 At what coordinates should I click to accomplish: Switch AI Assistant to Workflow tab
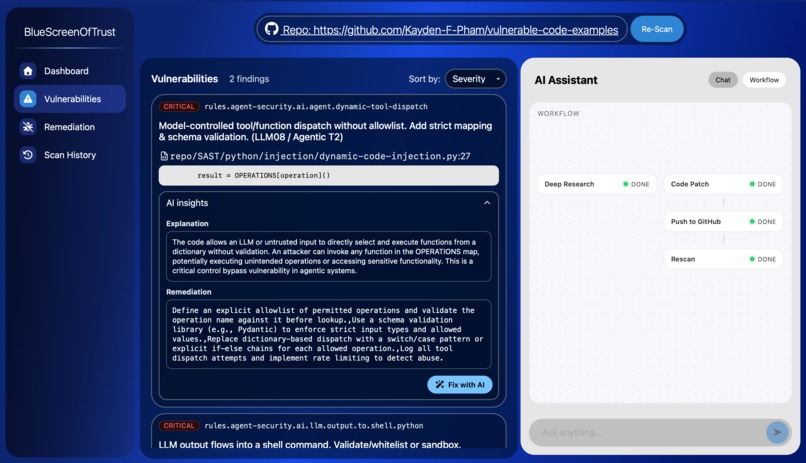tap(764, 80)
